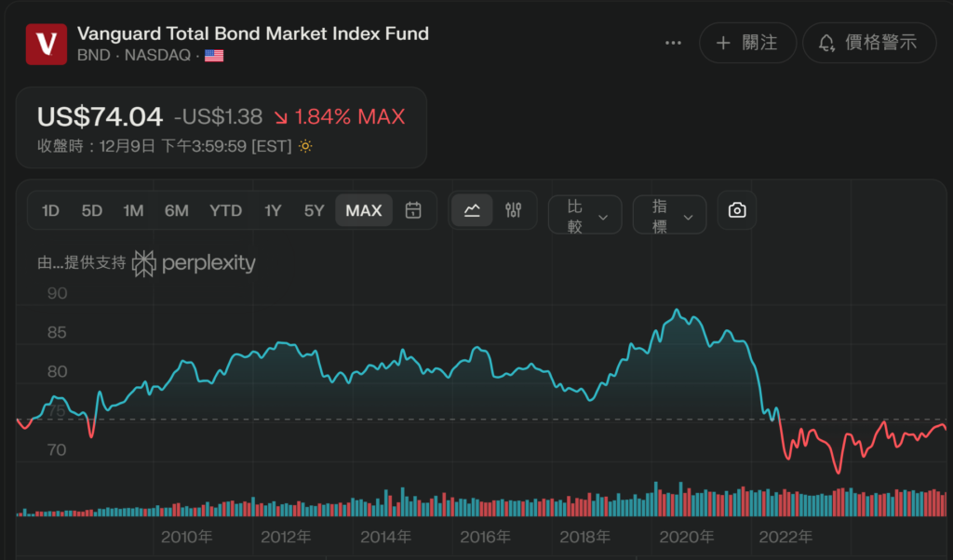Click the sun market-status icon
953x560 pixels.
pyautogui.click(x=305, y=146)
